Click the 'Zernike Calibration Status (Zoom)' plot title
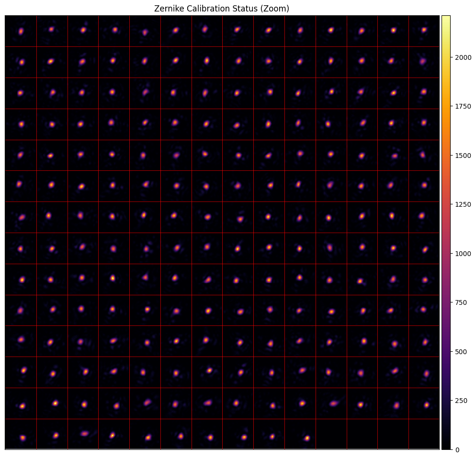476x458 pixels. coord(222,9)
